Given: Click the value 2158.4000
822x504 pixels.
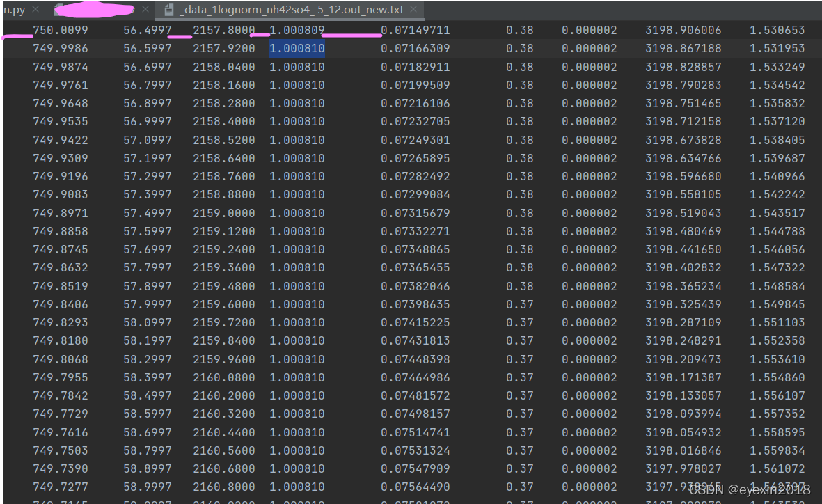Looking at the screenshot, I should pyautogui.click(x=224, y=122).
